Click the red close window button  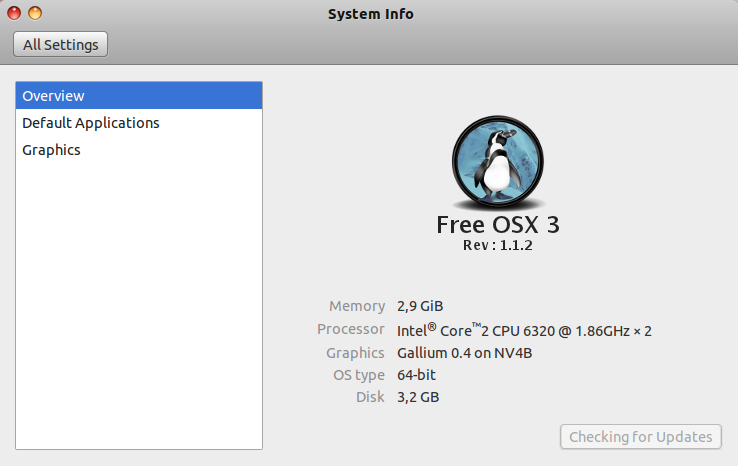(14, 13)
